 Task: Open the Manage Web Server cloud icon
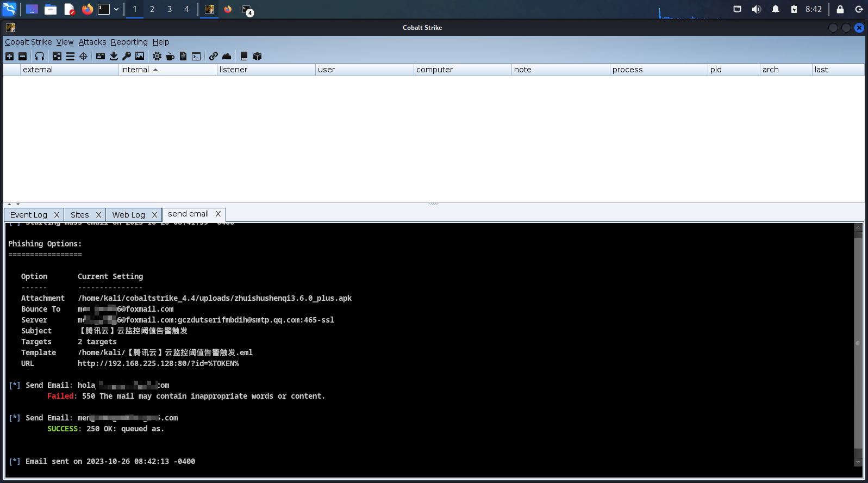(227, 56)
